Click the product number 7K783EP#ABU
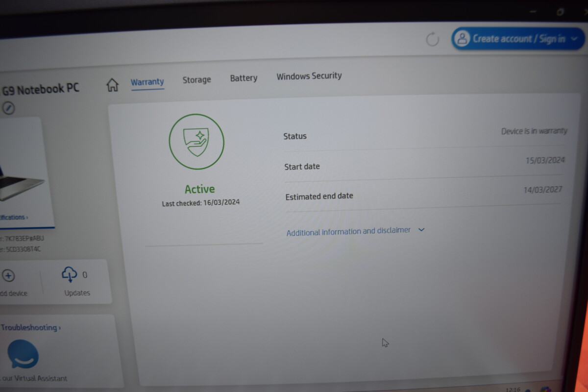 coord(24,239)
